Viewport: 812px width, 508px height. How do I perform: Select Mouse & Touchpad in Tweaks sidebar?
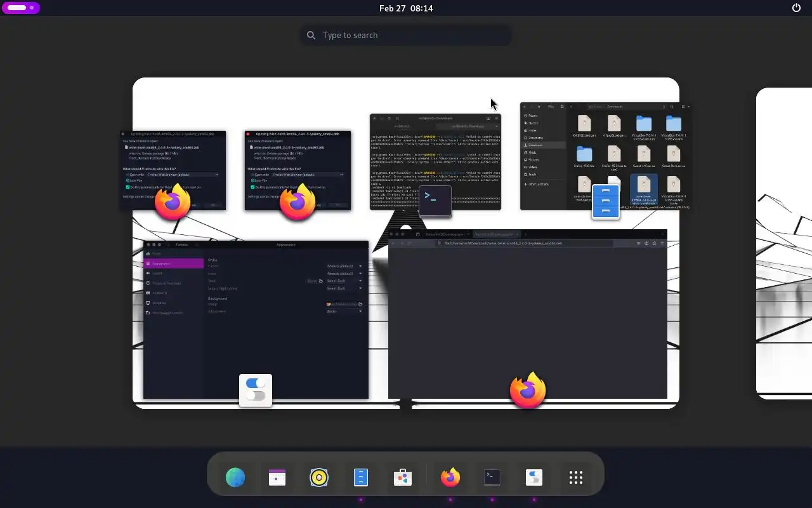coord(174,283)
